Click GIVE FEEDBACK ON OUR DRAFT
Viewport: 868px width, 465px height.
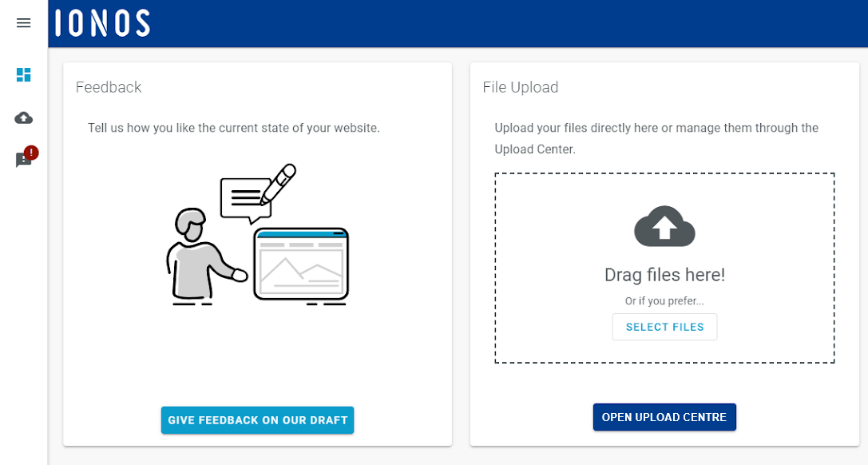257,419
